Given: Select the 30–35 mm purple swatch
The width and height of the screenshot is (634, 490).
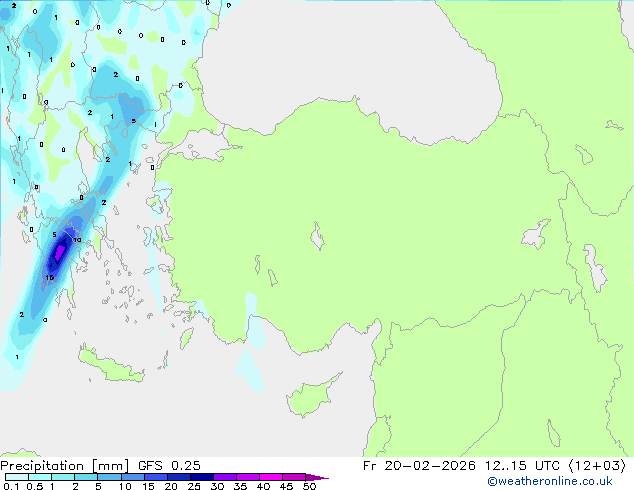Looking at the screenshot, I should pos(225,477).
